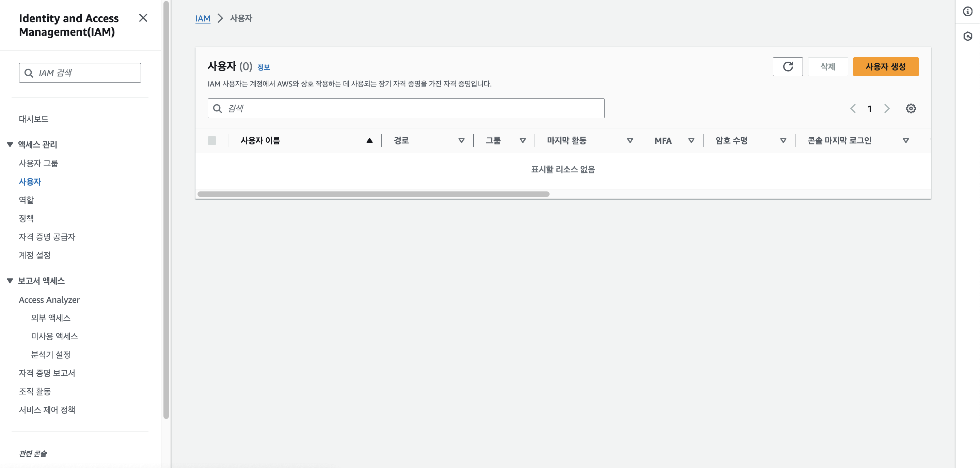Click the horizontal table scrollbar
Viewport: 980px width, 468px height.
(373, 194)
